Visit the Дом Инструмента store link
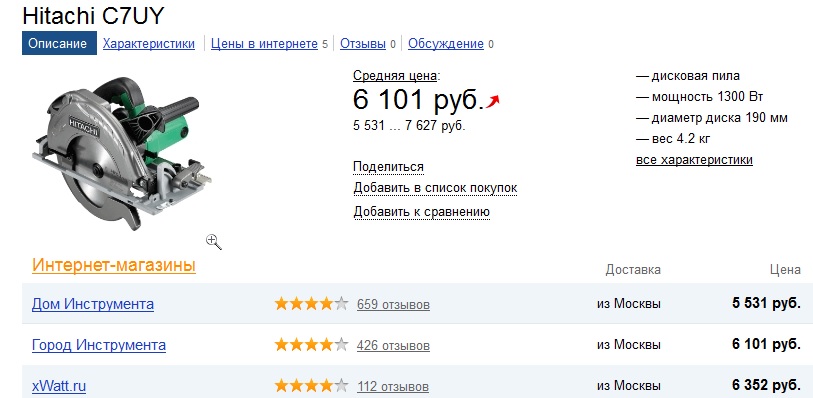This screenshot has width=813, height=398. (x=93, y=304)
